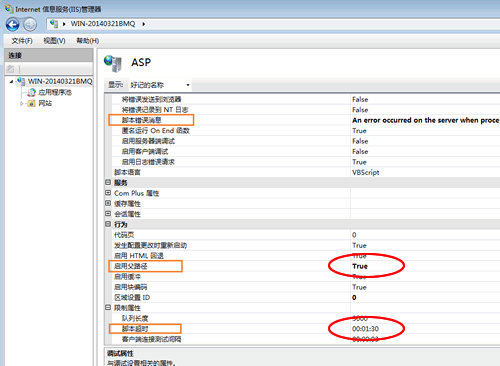500x366 pixels.
Task: Click the 00:01:30 script timeout value
Action: coord(365,329)
